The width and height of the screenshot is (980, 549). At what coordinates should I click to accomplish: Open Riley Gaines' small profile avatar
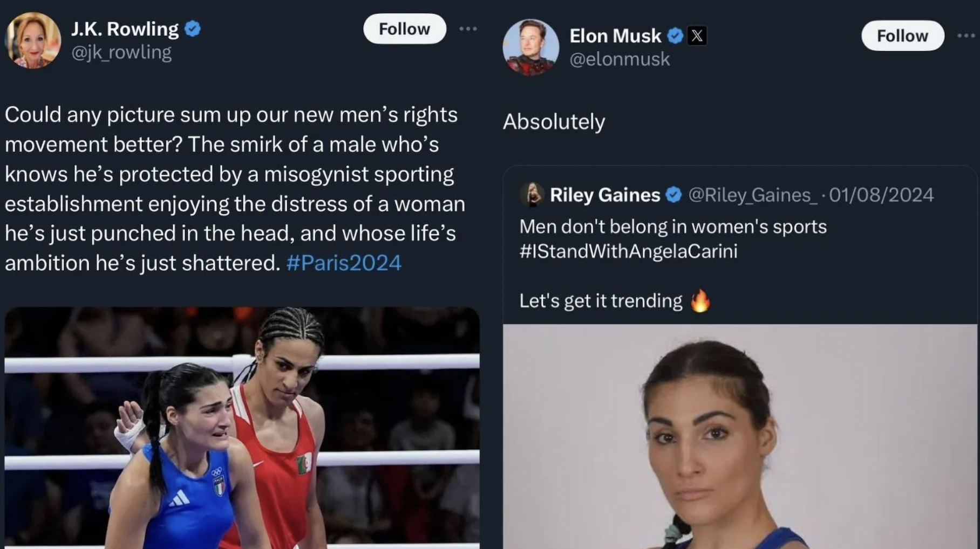pos(532,195)
